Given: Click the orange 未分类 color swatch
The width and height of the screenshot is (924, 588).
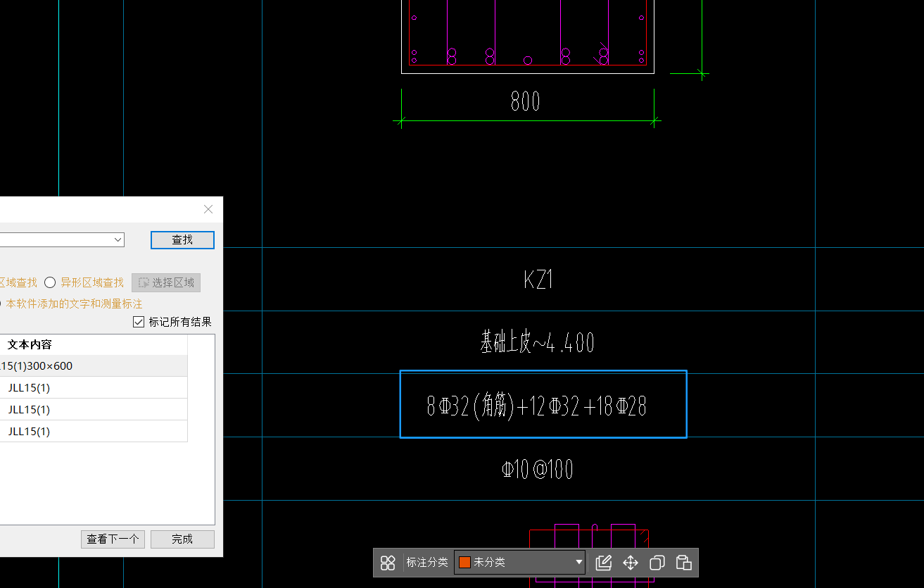Looking at the screenshot, I should (x=464, y=563).
